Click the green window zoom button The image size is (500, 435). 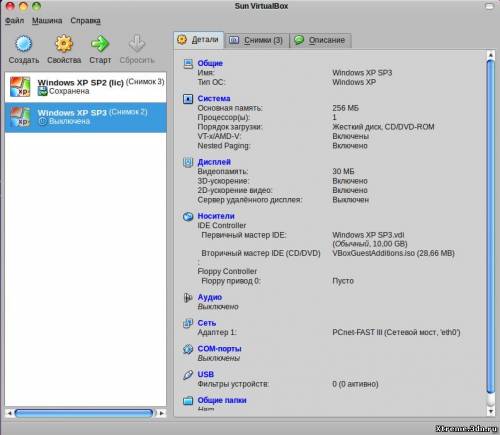tap(36, 6)
